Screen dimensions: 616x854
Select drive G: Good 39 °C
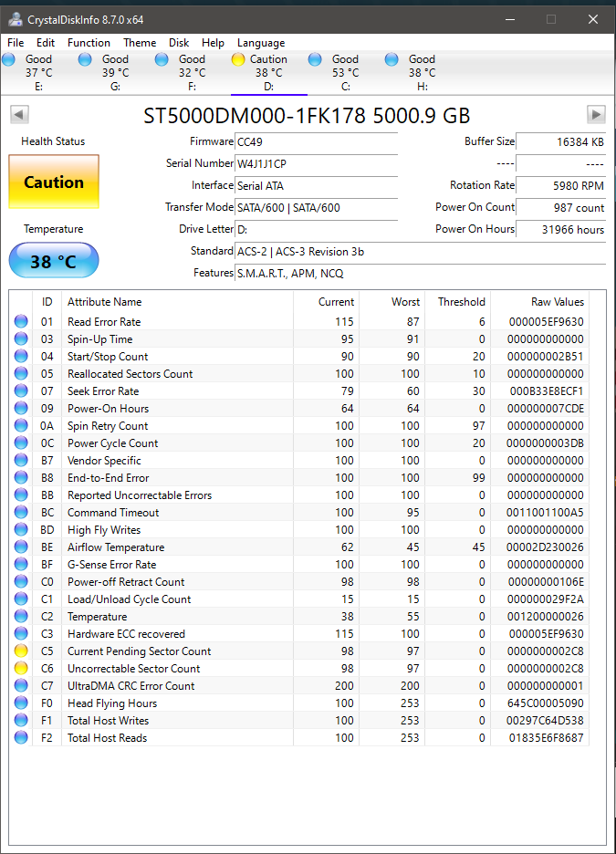[x=115, y=72]
